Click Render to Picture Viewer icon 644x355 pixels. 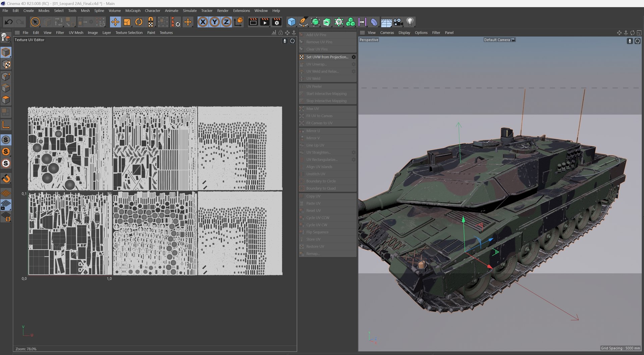[265, 22]
